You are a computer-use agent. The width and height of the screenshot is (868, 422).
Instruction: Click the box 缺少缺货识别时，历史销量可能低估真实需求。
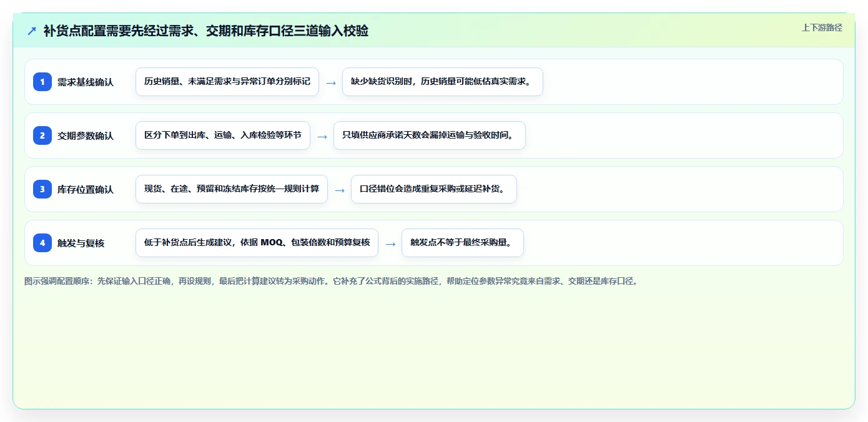(x=443, y=82)
